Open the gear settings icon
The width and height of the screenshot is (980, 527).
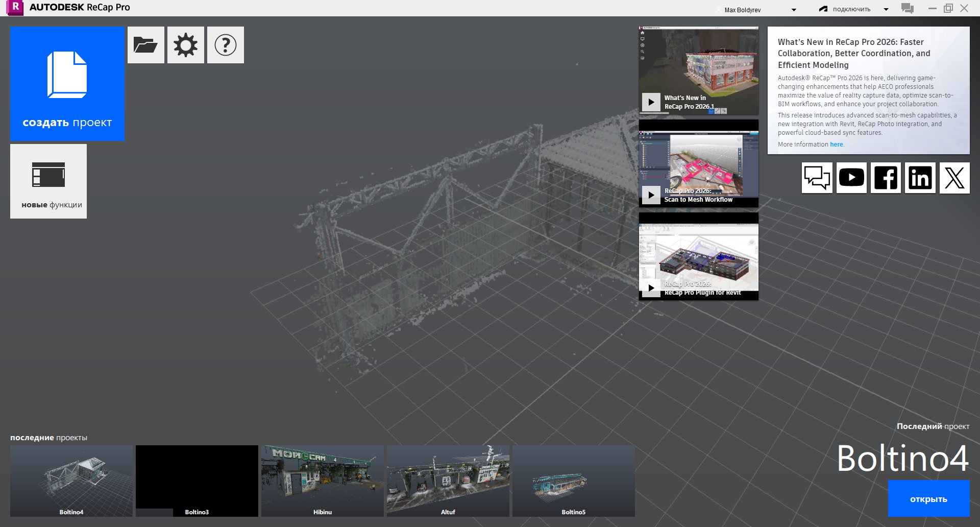coord(186,45)
